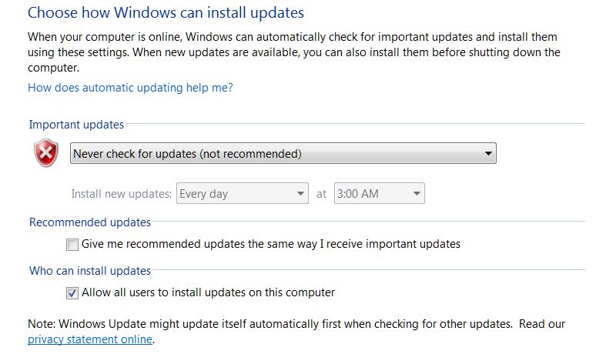Open How does automatic updating help me link
The image size is (596, 364).
pyautogui.click(x=130, y=88)
